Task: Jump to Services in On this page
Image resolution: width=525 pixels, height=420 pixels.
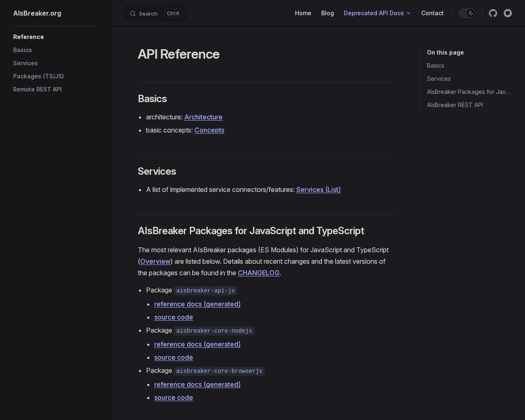Action: point(438,79)
